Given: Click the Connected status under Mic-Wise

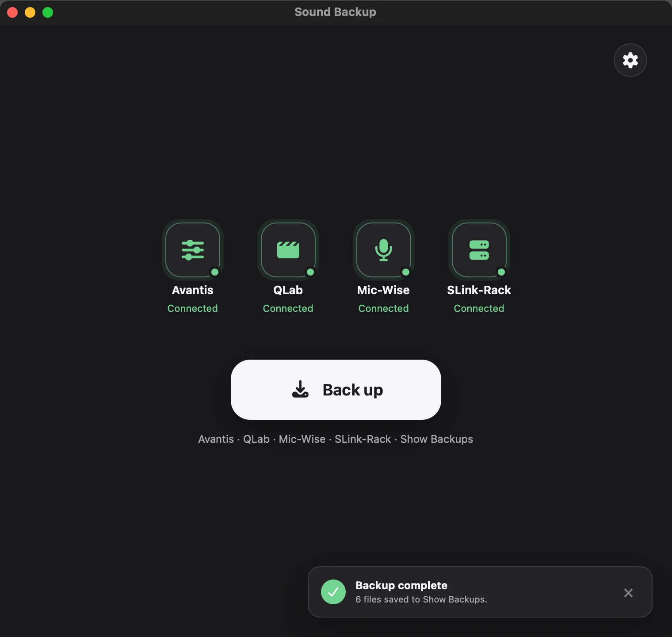Looking at the screenshot, I should [384, 308].
